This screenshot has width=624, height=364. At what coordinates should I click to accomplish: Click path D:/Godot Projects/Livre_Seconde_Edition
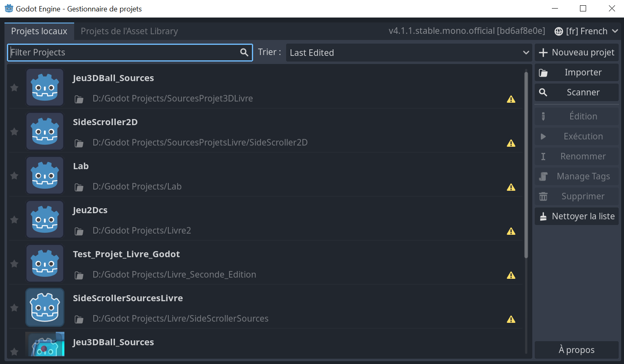(174, 275)
